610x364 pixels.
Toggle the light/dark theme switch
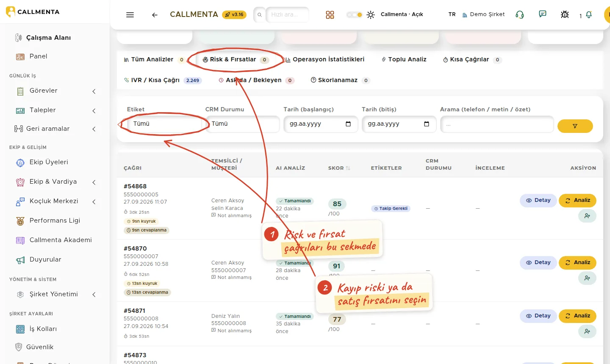pyautogui.click(x=355, y=15)
